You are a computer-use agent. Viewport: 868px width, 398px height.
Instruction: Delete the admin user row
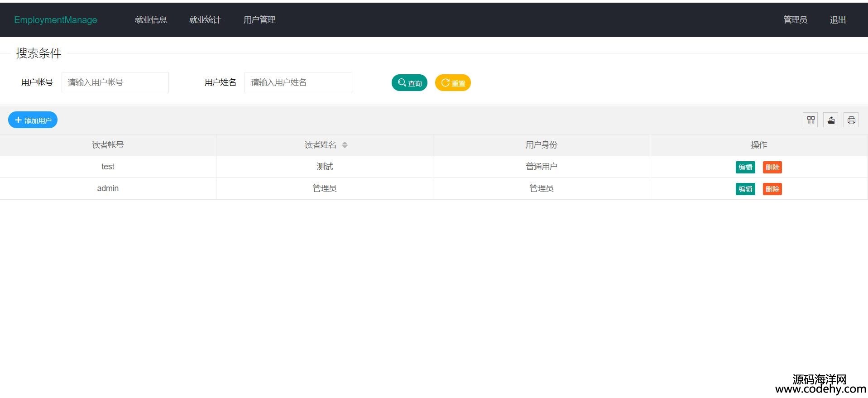772,189
